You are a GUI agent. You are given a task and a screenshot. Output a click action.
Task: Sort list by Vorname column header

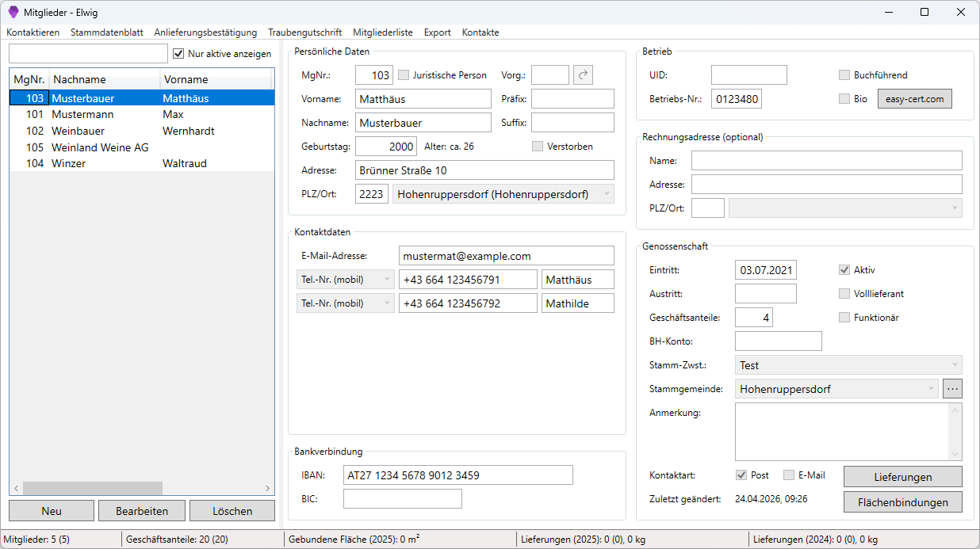tap(216, 79)
